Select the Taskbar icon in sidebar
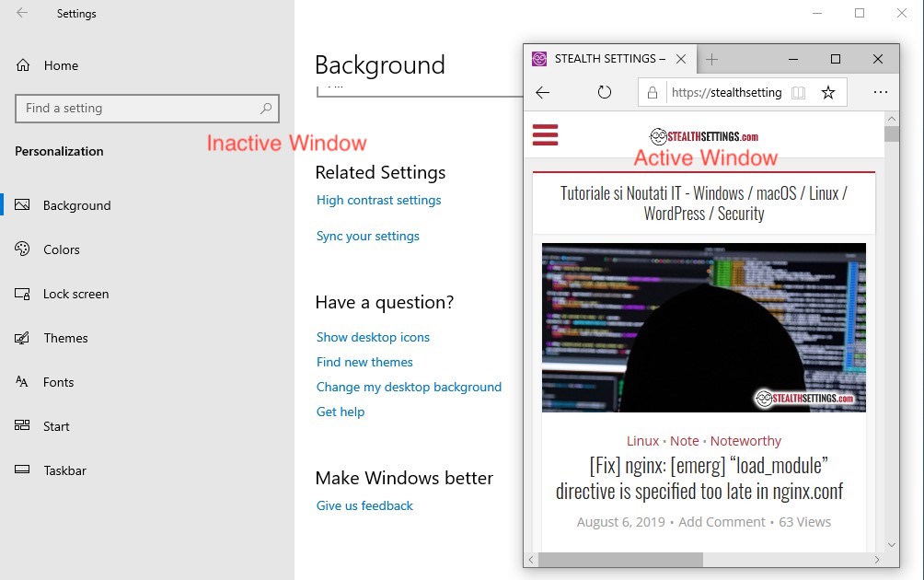This screenshot has width=924, height=580. coord(22,470)
